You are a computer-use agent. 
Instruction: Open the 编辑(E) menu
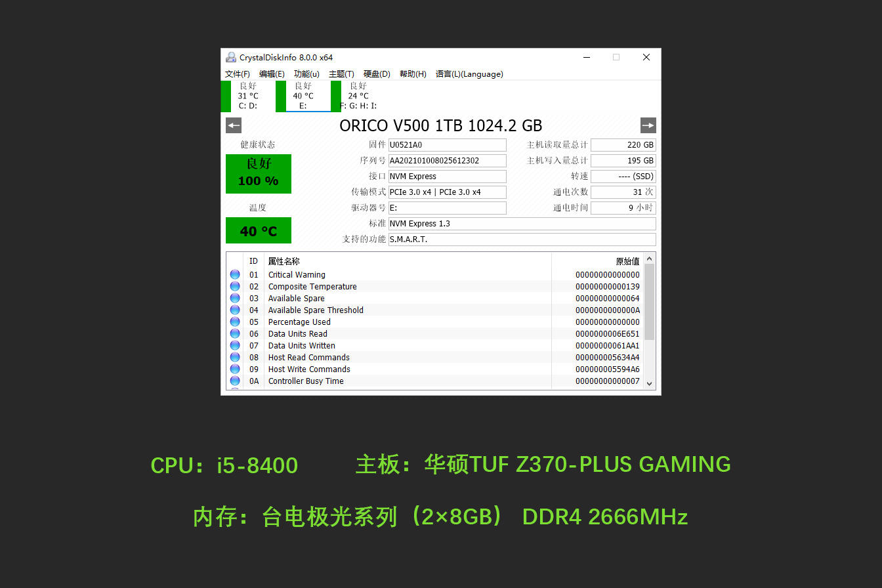(272, 74)
